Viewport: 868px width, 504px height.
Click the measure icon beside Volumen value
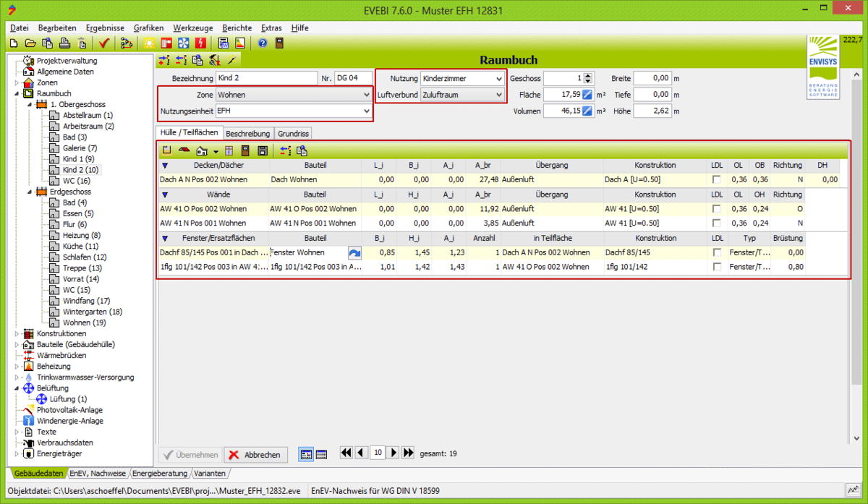[588, 111]
